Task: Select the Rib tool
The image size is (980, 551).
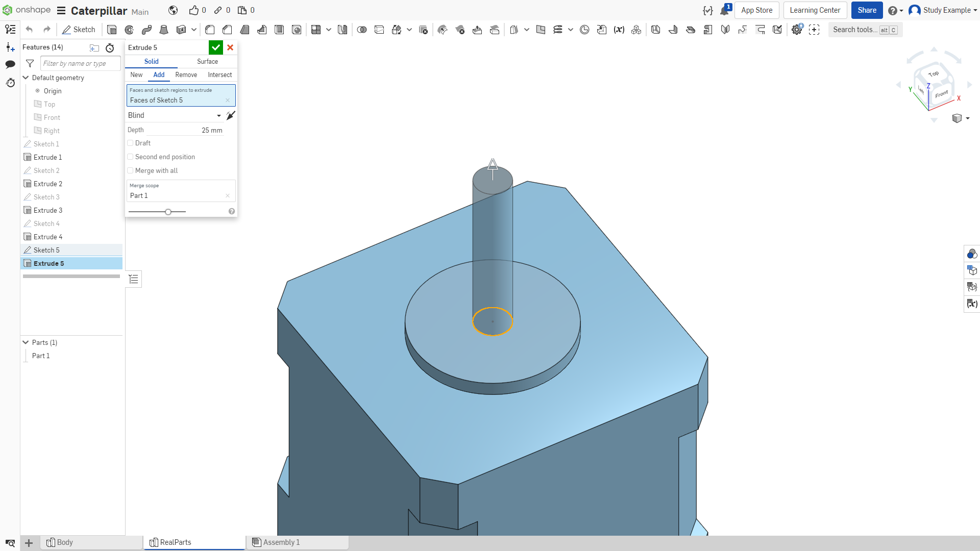Action: (262, 30)
